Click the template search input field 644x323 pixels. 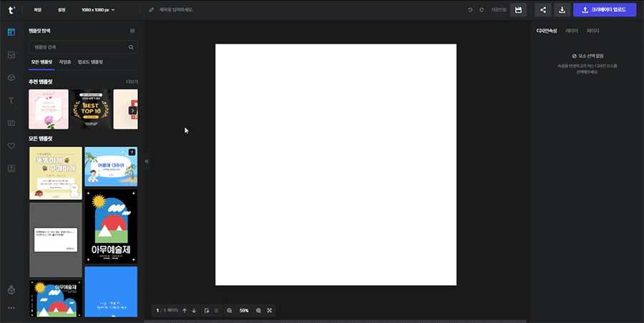[x=79, y=47]
